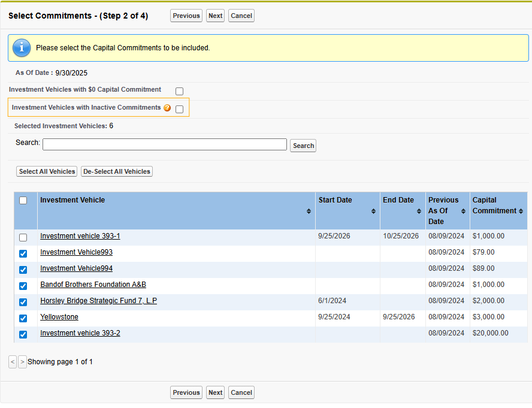The width and height of the screenshot is (532, 408).
Task: Uncheck Horsley Bridge Strategic Fund 7 checkbox
Action: coord(23,302)
